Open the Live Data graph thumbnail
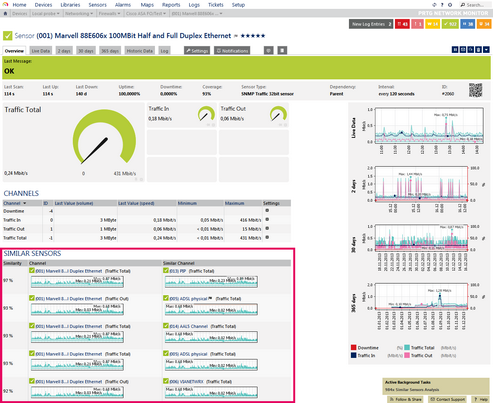 (x=429, y=125)
